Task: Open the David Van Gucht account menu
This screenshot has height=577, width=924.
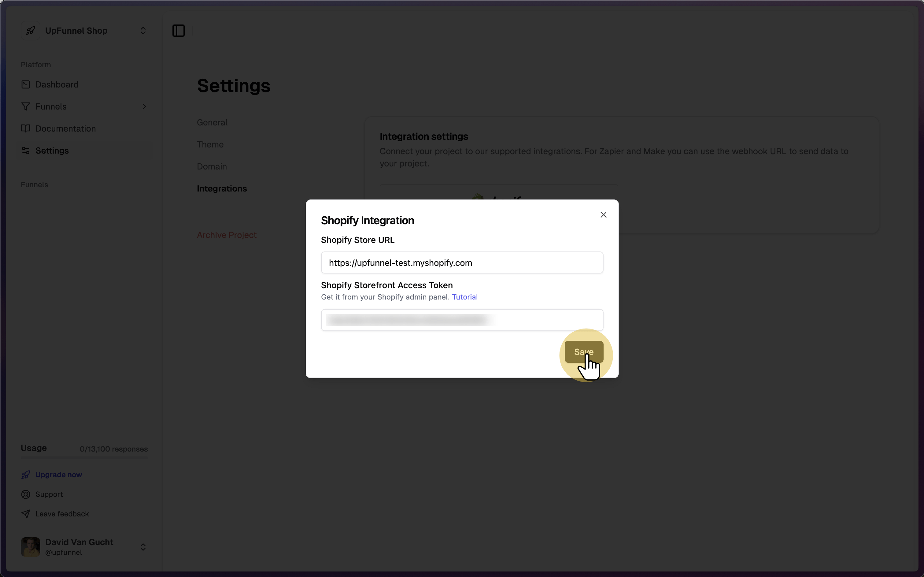Action: pos(143,547)
